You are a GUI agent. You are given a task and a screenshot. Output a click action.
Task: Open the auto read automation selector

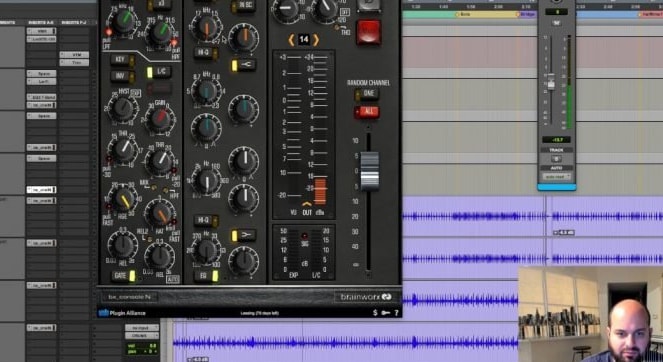coord(556,177)
